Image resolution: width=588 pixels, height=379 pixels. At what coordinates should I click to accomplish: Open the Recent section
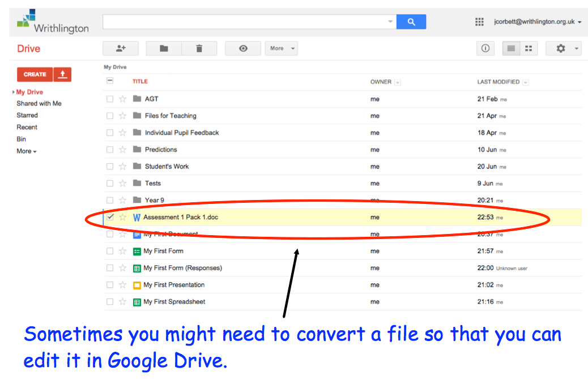pos(27,127)
